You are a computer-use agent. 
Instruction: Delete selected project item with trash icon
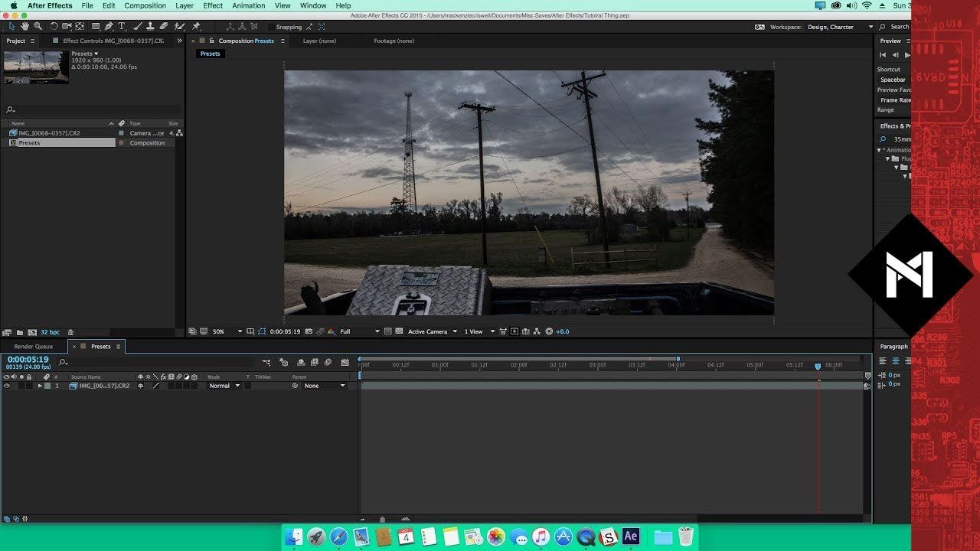[70, 332]
